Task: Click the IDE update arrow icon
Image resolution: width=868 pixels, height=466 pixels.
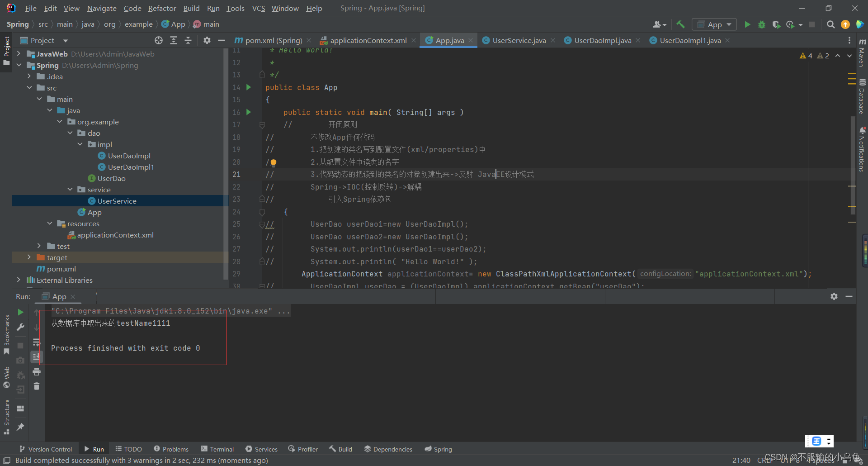Action: [845, 24]
